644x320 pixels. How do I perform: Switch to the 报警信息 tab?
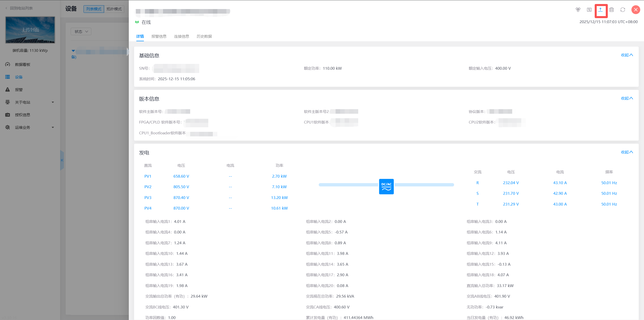click(x=159, y=36)
